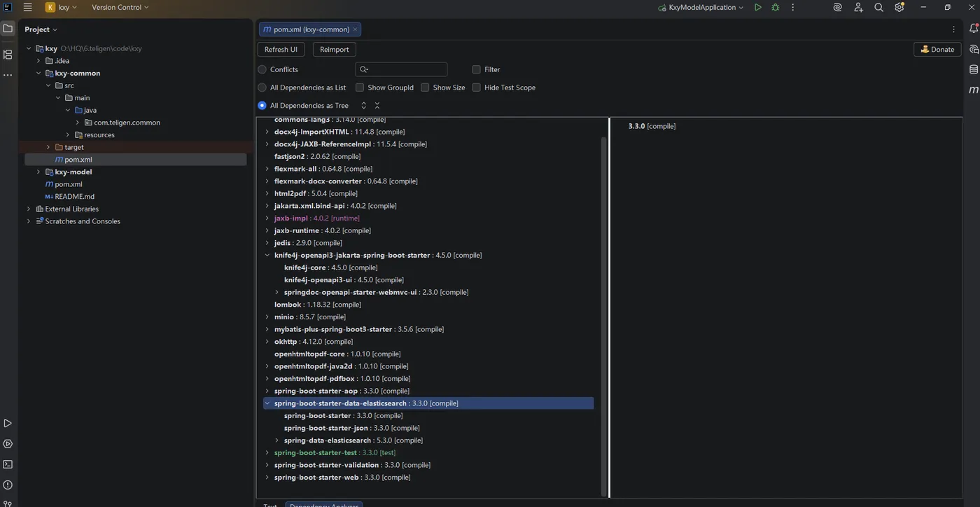980x507 pixels.
Task: Click the Refresh UI button
Action: (281, 49)
